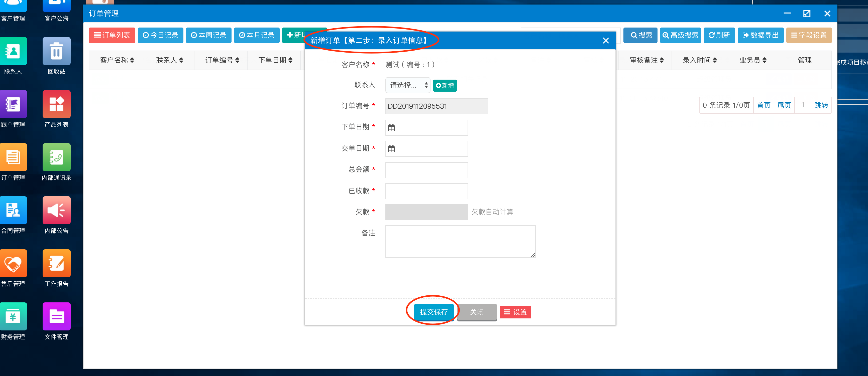868x376 pixels.
Task: Click 刷新 to refresh list
Action: (719, 35)
